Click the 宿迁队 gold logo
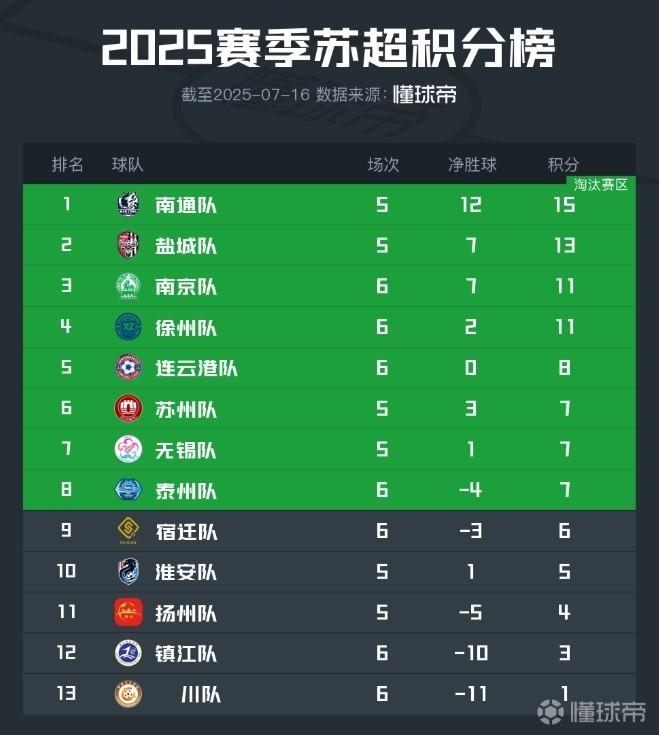Screen dimensions: 659x735 (129, 531)
